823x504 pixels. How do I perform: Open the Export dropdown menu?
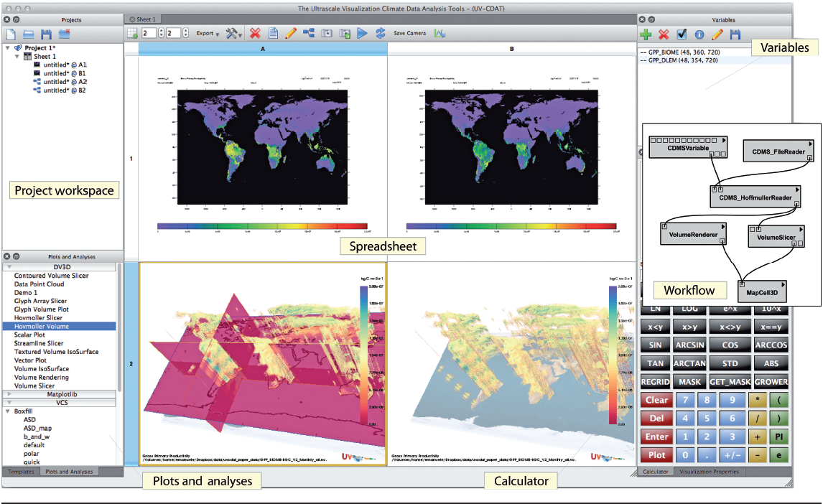(x=208, y=33)
